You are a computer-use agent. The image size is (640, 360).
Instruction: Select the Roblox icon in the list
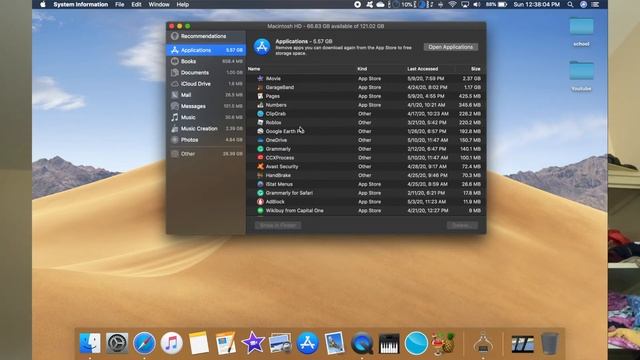coord(260,122)
